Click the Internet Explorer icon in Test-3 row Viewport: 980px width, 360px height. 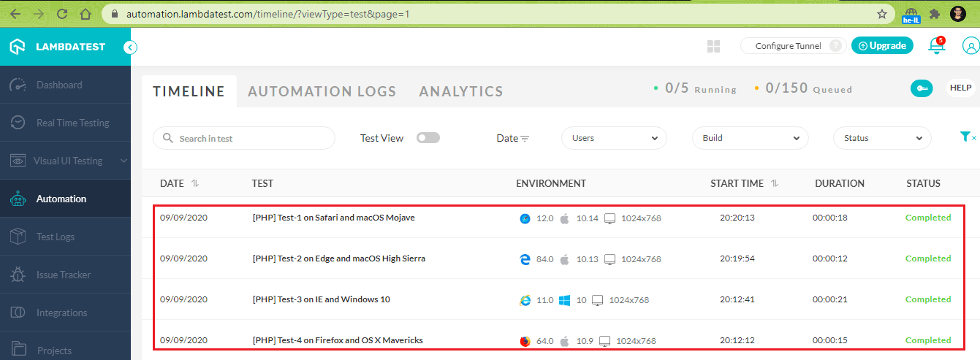[525, 300]
